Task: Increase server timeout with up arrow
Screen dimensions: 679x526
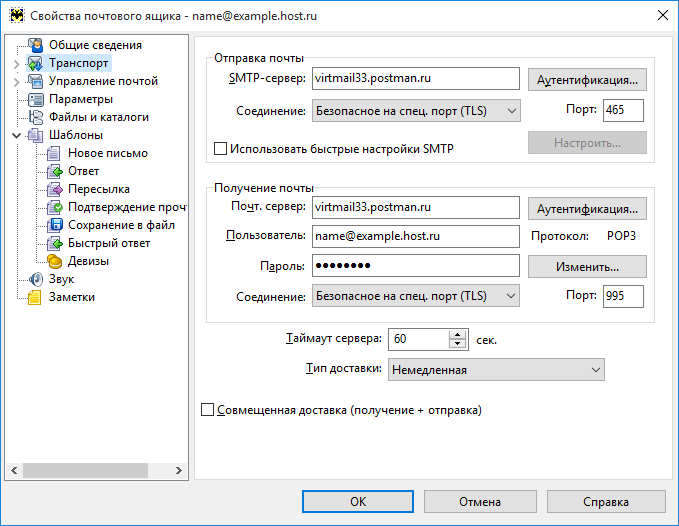Action: (x=457, y=335)
